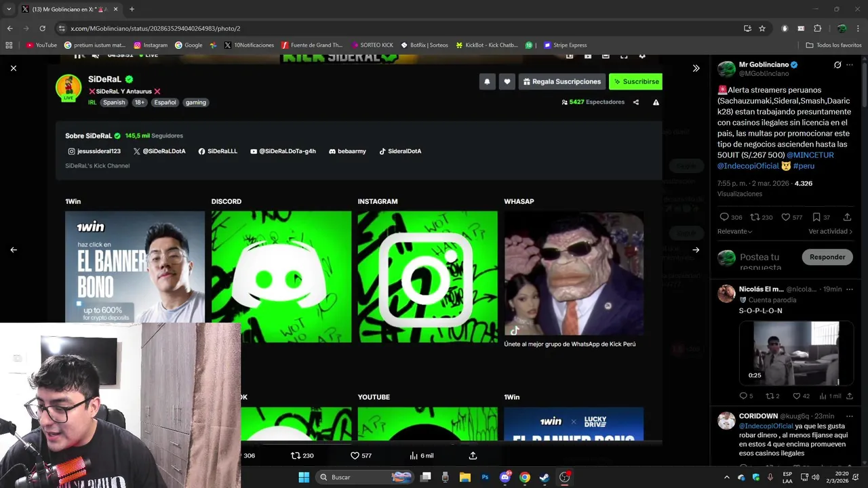Open Ver actividad link
This screenshot has height=488, width=868.
(x=831, y=231)
